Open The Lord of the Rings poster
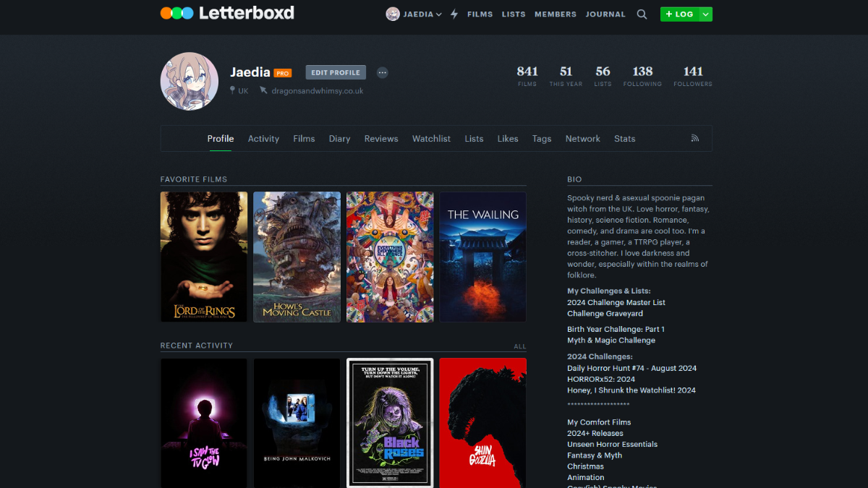Viewport: 868px width, 488px height. click(x=204, y=257)
